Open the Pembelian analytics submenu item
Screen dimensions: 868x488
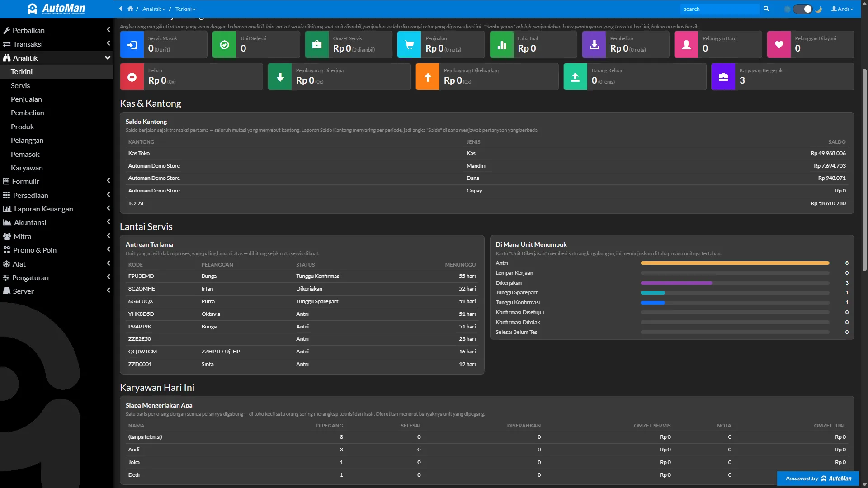click(x=28, y=113)
